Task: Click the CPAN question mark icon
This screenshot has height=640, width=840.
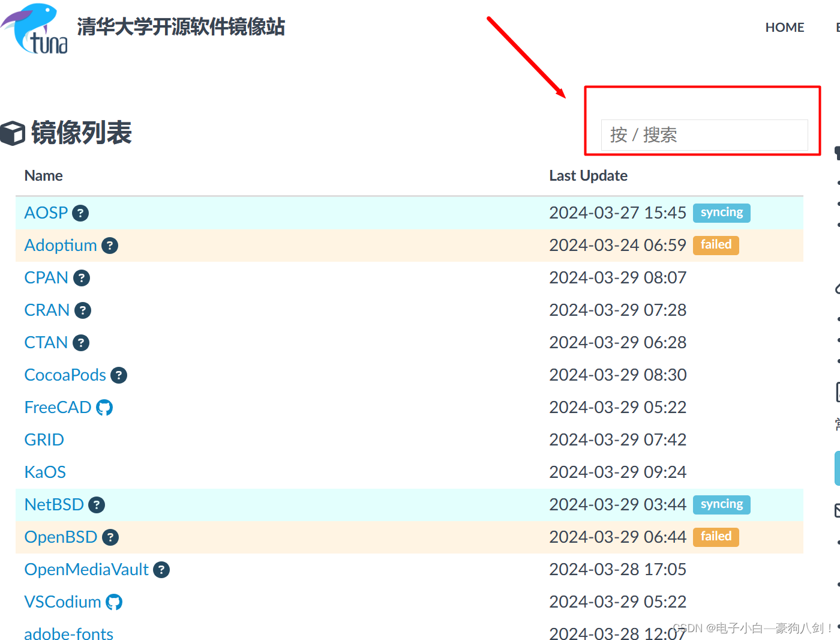Action: tap(82, 278)
